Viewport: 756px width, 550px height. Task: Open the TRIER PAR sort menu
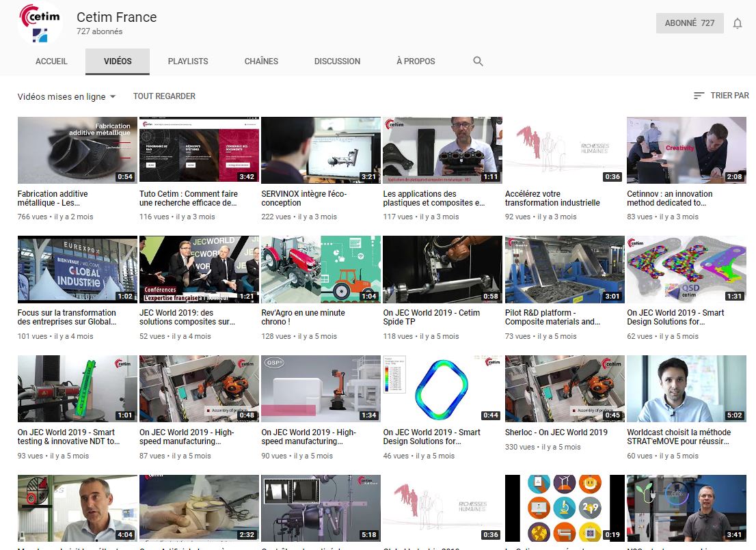721,96
